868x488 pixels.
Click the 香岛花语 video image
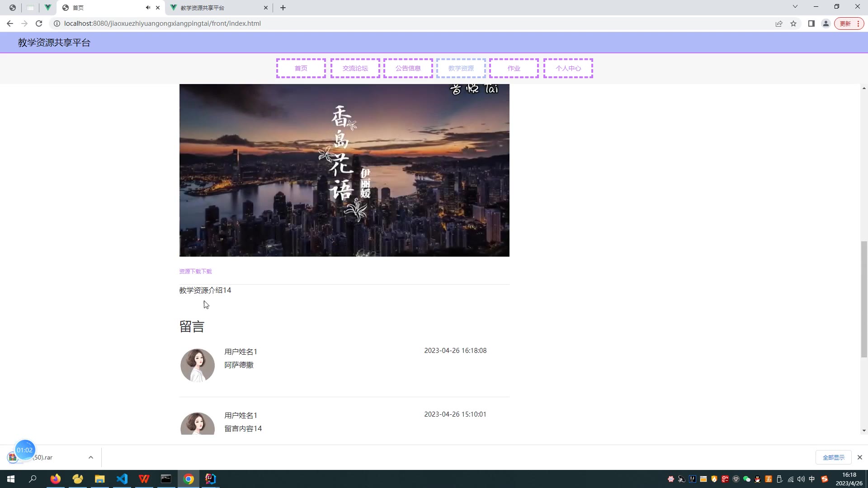[x=344, y=170]
